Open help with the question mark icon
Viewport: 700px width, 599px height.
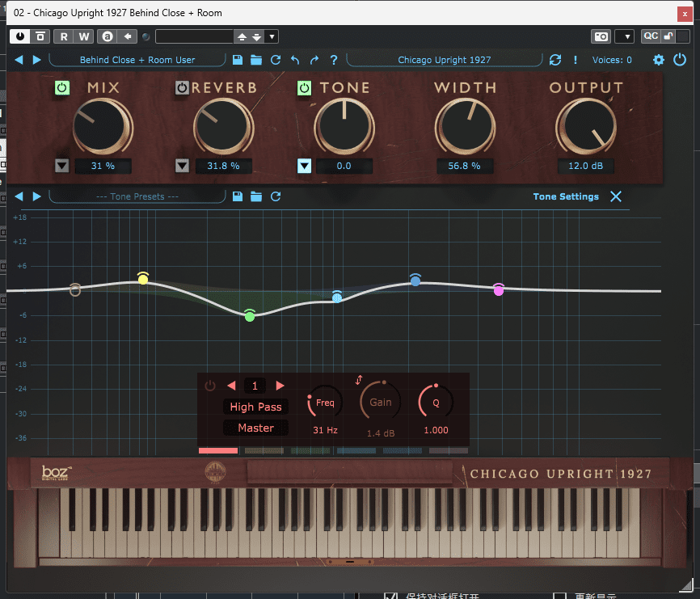334,60
